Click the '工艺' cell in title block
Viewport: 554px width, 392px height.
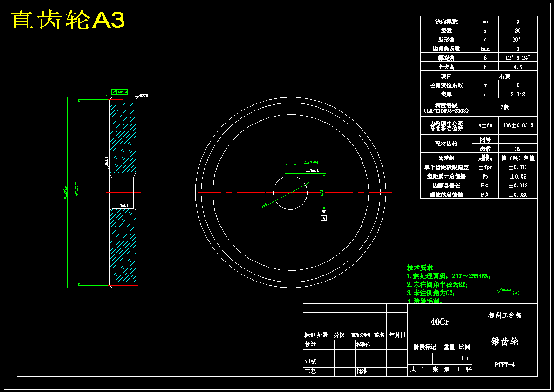[x=311, y=371]
